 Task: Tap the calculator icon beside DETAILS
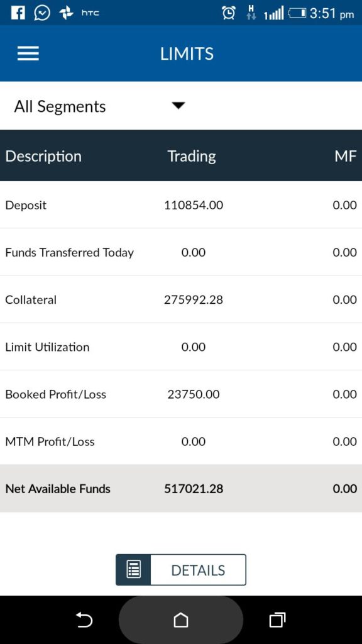[x=133, y=570]
